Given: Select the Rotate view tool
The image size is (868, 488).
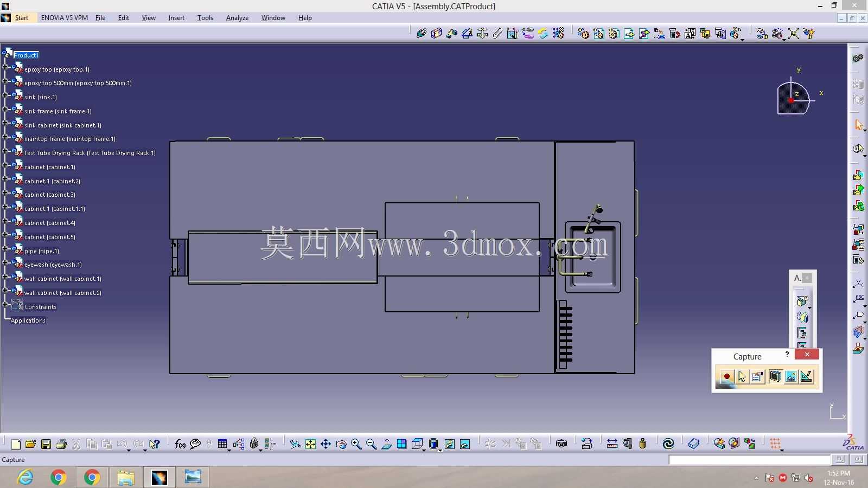Looking at the screenshot, I should tap(341, 444).
